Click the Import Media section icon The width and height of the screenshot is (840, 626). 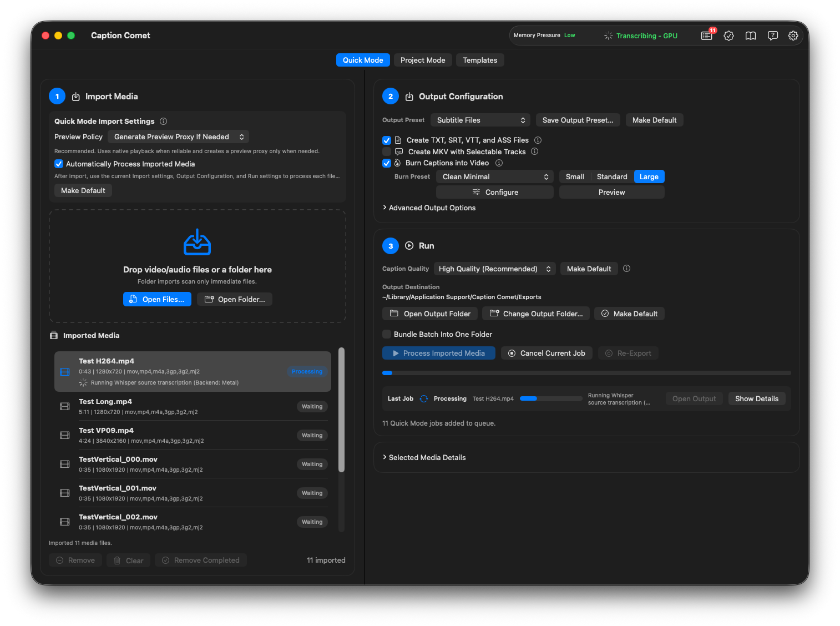(76, 97)
